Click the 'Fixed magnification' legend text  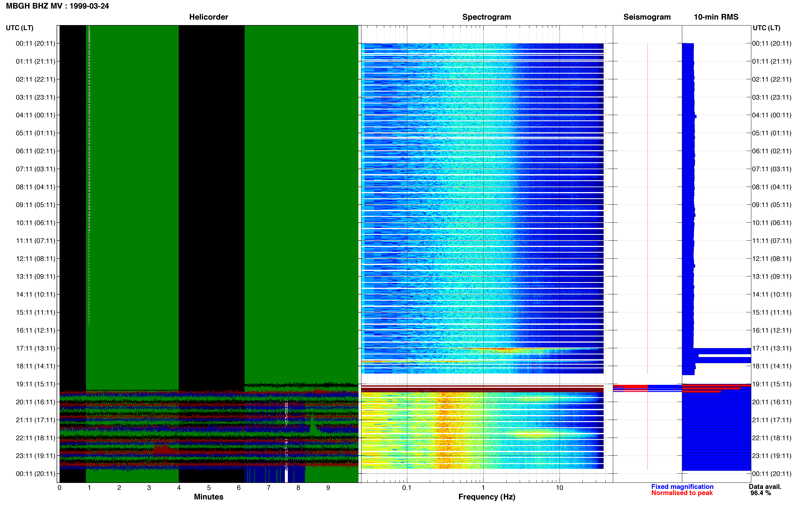tap(682, 487)
